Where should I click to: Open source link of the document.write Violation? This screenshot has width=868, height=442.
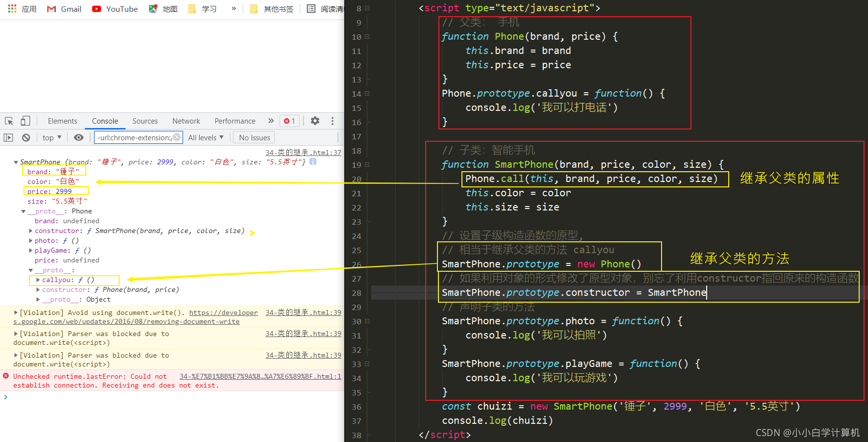(x=304, y=312)
